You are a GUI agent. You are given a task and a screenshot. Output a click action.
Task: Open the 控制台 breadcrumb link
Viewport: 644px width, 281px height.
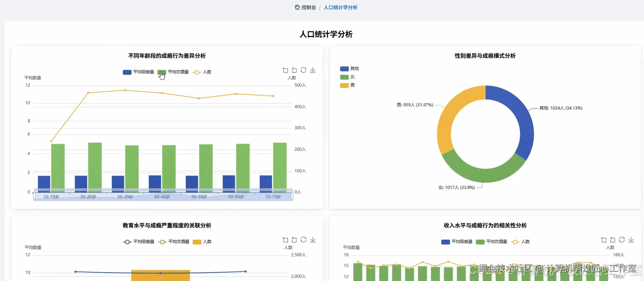tap(309, 7)
